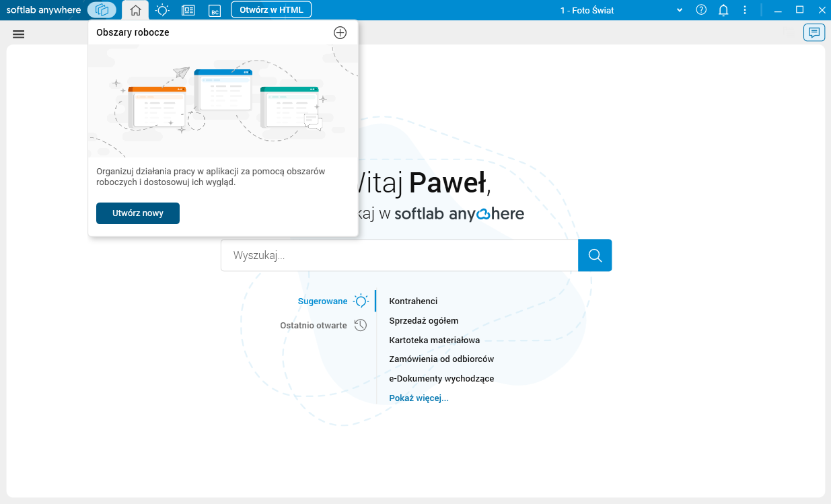Screen dimensions: 831x504
Task: Switch to Ostatnio otwarte list
Action: [x=315, y=325]
